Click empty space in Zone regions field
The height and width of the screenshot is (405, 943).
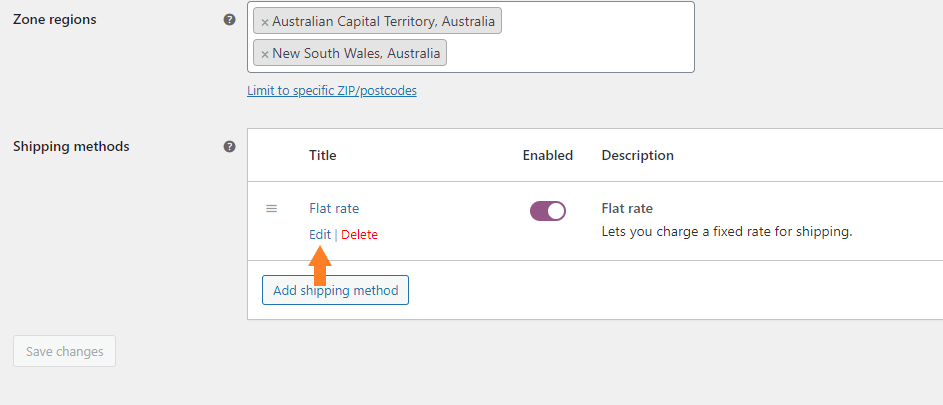[x=570, y=54]
